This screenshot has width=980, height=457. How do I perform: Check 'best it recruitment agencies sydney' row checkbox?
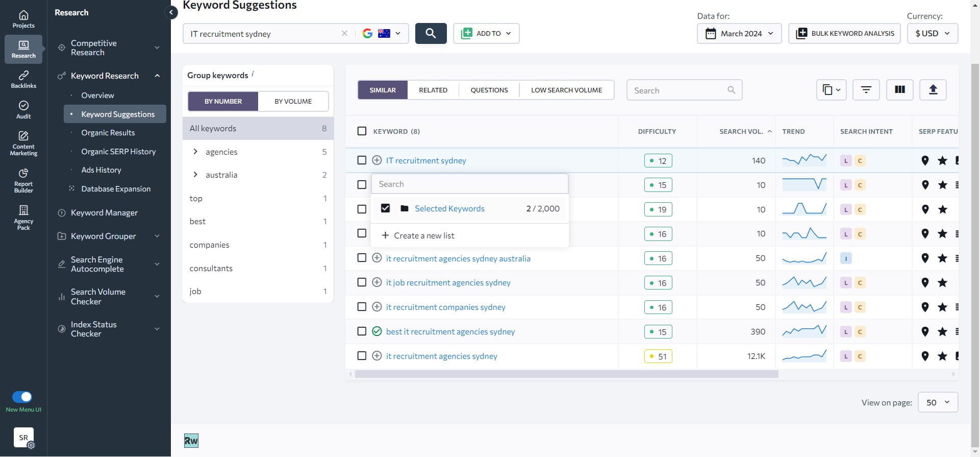(x=362, y=331)
